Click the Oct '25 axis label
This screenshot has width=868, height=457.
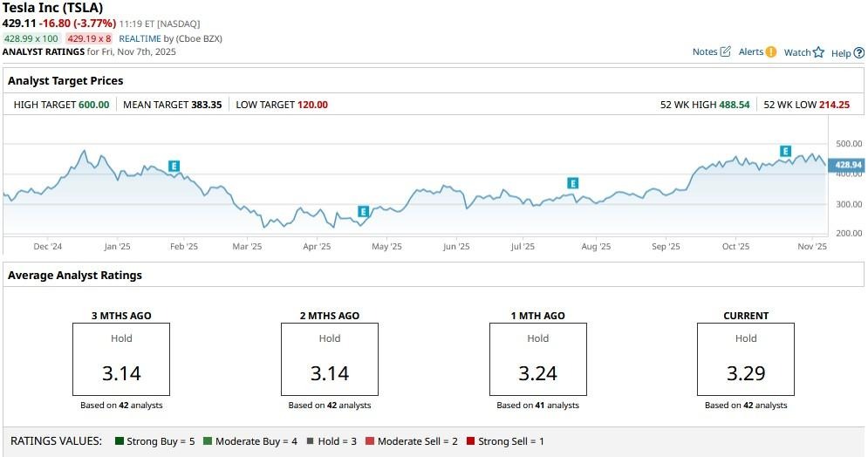tap(735, 247)
